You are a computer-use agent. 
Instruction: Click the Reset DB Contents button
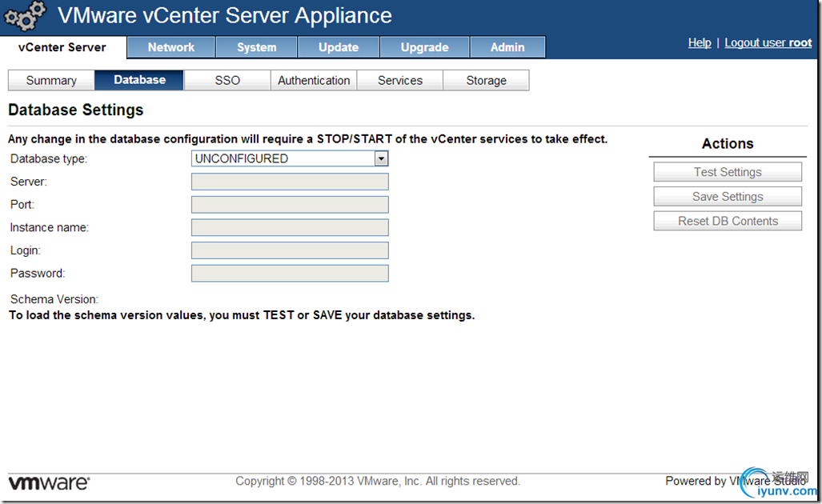coord(728,221)
